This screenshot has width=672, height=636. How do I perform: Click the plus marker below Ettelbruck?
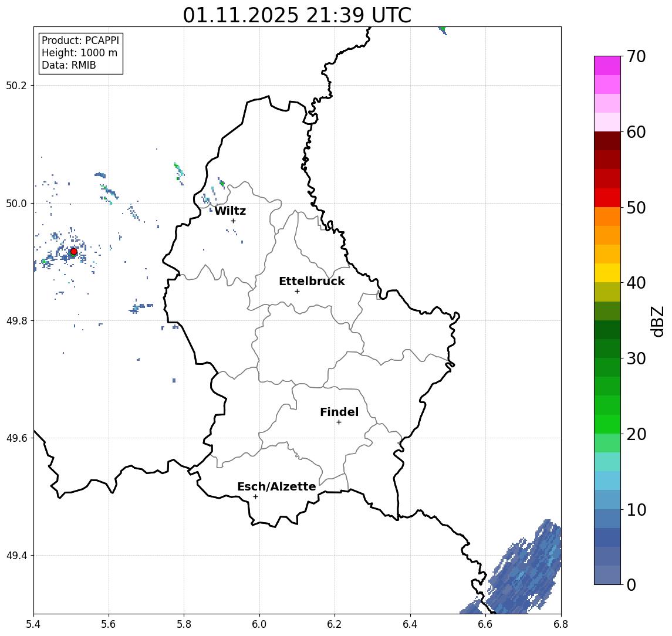297,292
